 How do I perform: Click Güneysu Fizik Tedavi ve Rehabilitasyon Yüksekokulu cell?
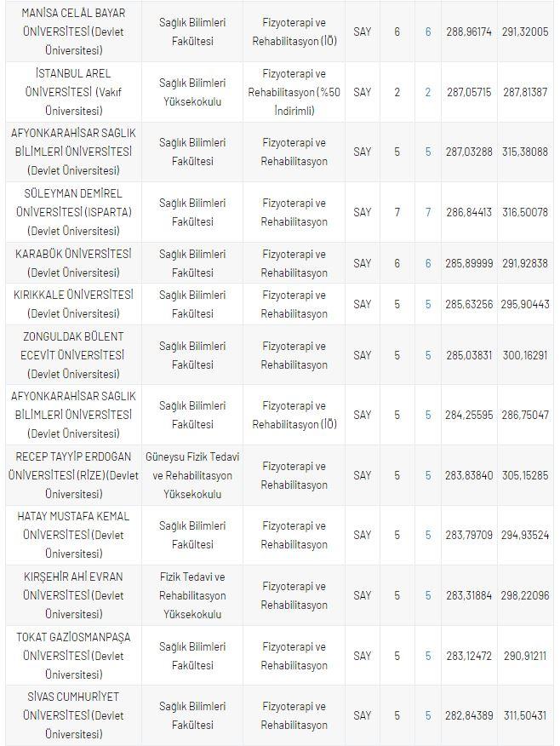click(x=192, y=475)
